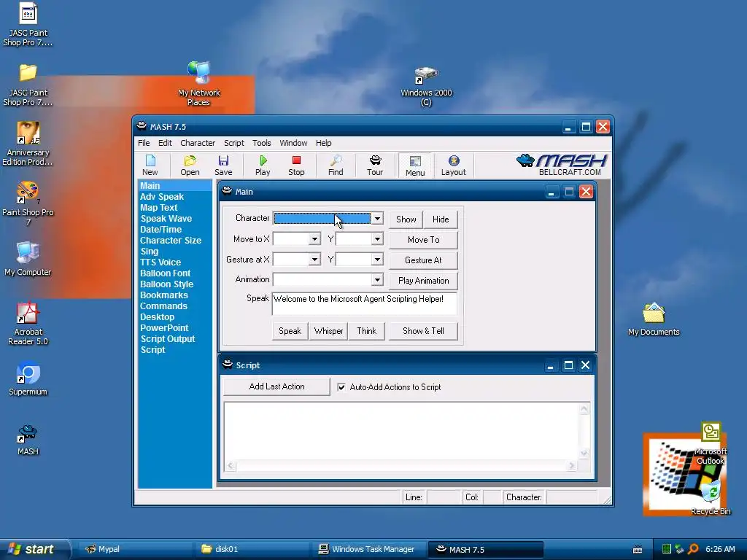Halt the script with the Stop button
The width and height of the screenshot is (747, 560).
tap(296, 166)
